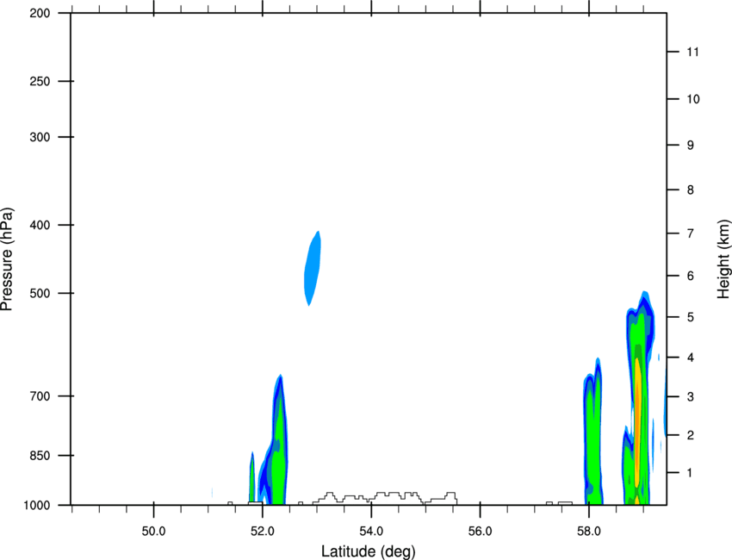This screenshot has height=560, width=732.
Task: Click the 52.0 latitude tick label
Action: [263, 532]
